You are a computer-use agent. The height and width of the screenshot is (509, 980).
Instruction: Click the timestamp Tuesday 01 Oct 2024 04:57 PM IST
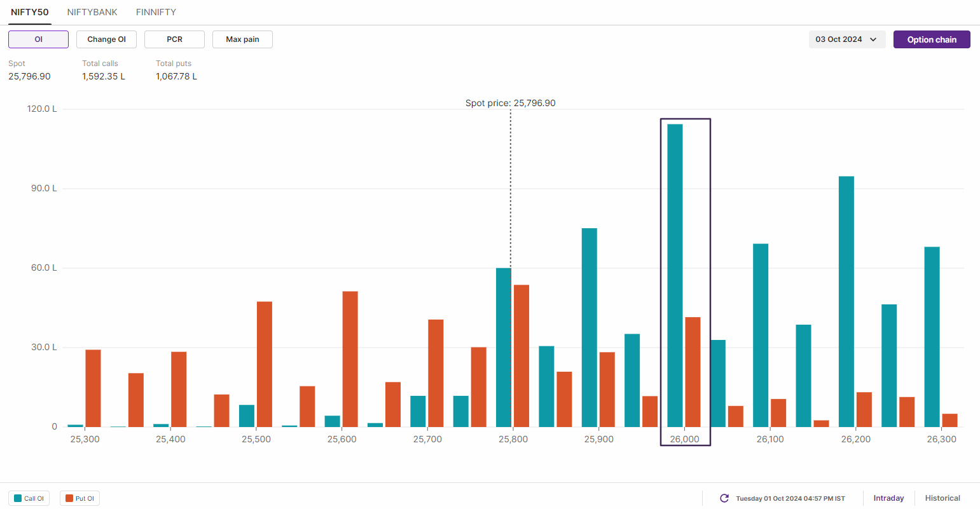[x=790, y=498]
